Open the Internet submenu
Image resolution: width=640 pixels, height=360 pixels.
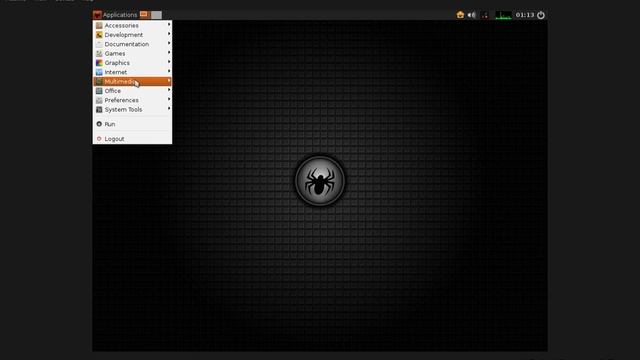[x=132, y=72]
